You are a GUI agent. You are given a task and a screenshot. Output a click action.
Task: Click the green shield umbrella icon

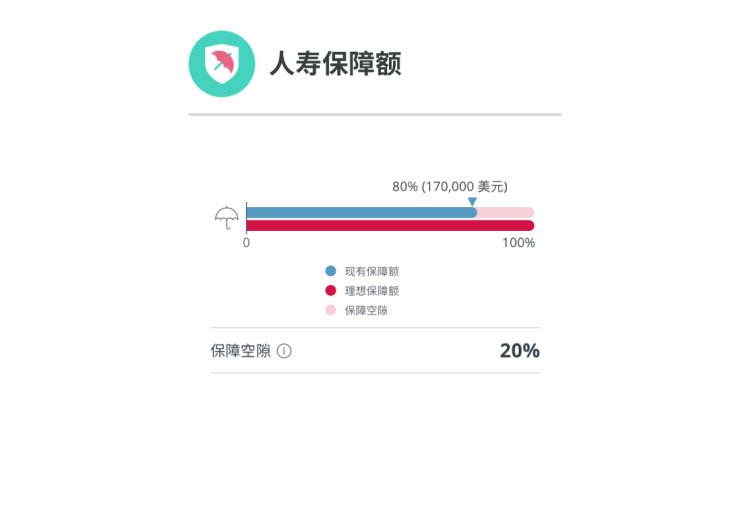click(222, 64)
